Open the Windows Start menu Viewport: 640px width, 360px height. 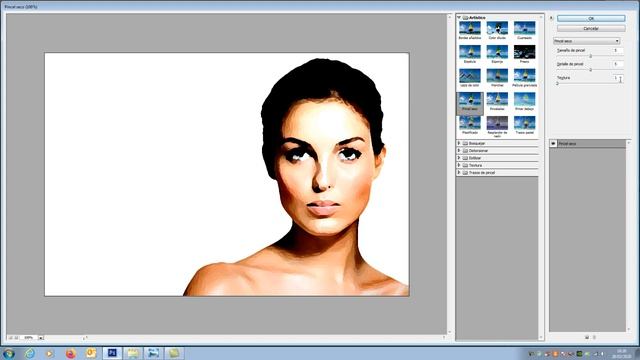(x=9, y=353)
